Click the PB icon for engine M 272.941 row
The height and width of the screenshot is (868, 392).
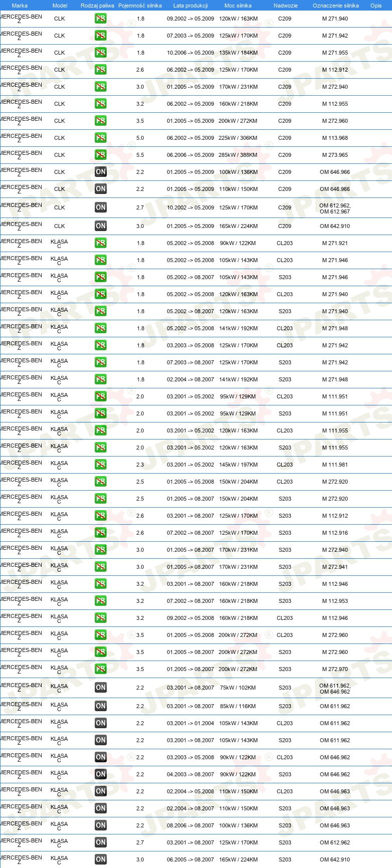coord(101,567)
